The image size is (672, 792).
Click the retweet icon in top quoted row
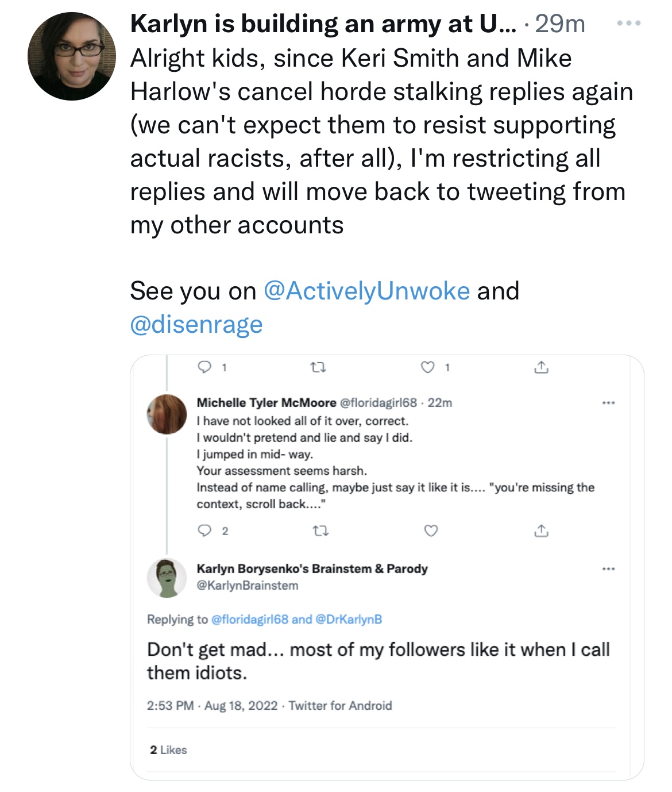tap(318, 367)
